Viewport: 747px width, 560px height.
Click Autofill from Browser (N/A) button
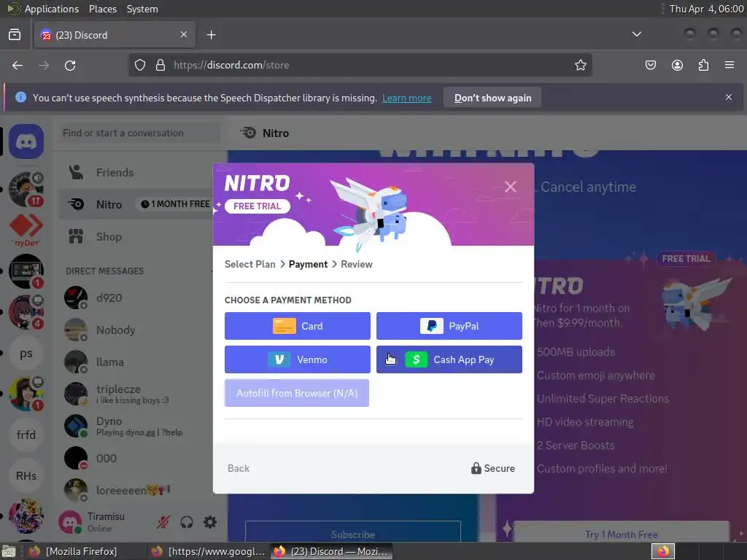click(x=297, y=393)
